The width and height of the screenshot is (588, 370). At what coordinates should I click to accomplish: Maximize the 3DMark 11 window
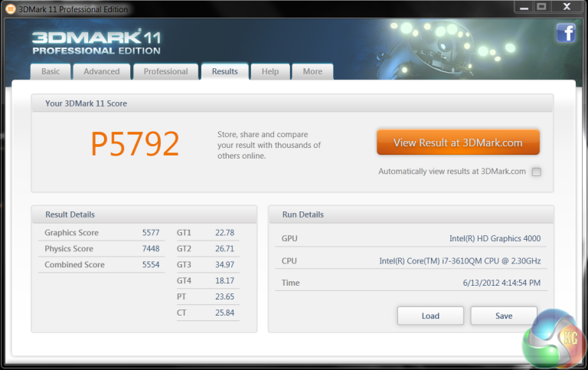coord(541,7)
